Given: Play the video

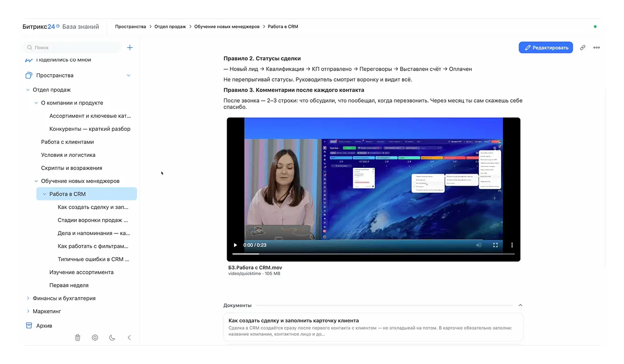Looking at the screenshot, I should tap(235, 245).
